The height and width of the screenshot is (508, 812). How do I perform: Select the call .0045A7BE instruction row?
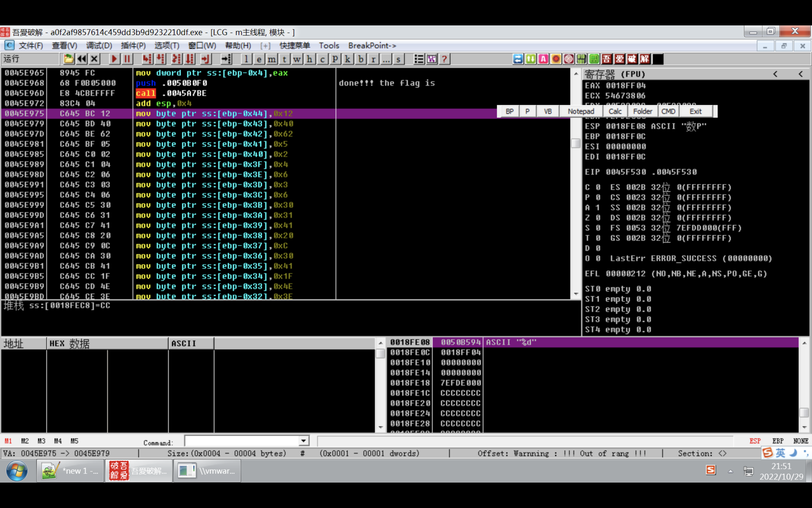[x=286, y=93]
